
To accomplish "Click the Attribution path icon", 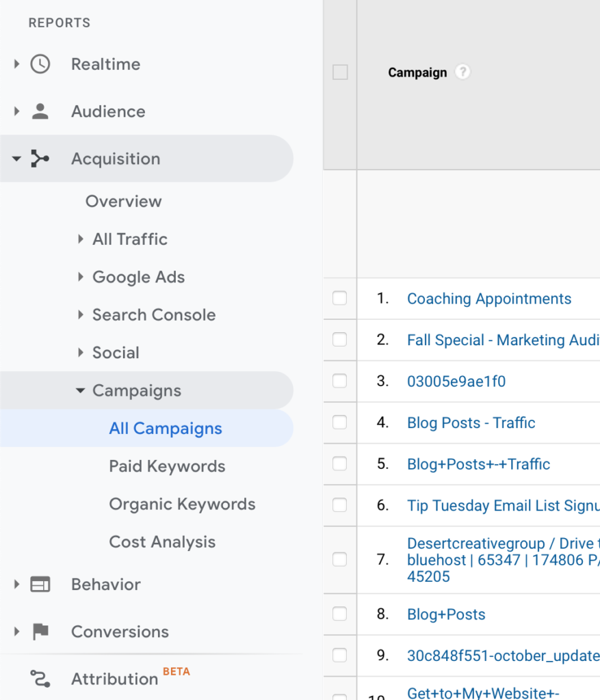I will 40,679.
